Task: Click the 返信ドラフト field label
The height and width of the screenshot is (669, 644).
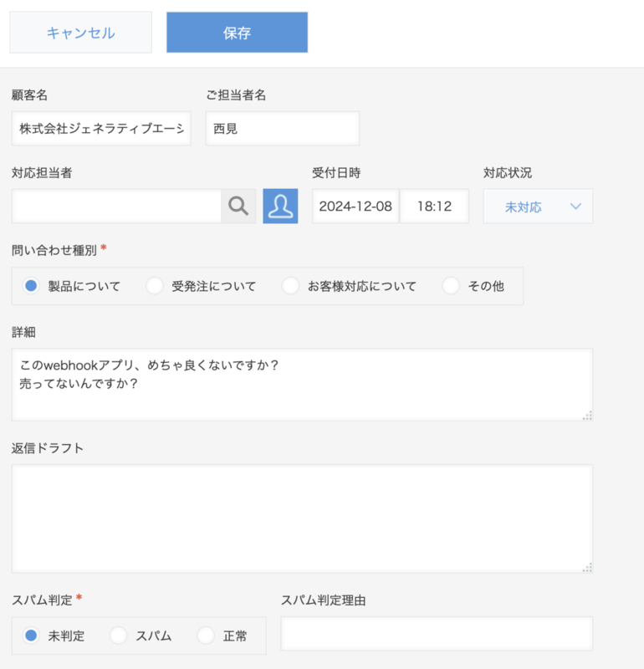Action: click(48, 448)
